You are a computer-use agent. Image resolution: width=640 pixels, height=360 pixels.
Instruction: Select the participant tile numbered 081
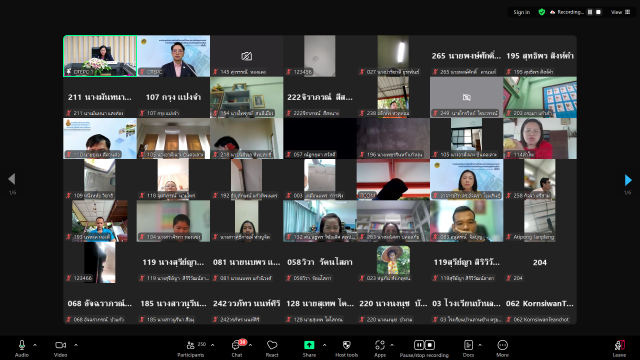(x=247, y=262)
